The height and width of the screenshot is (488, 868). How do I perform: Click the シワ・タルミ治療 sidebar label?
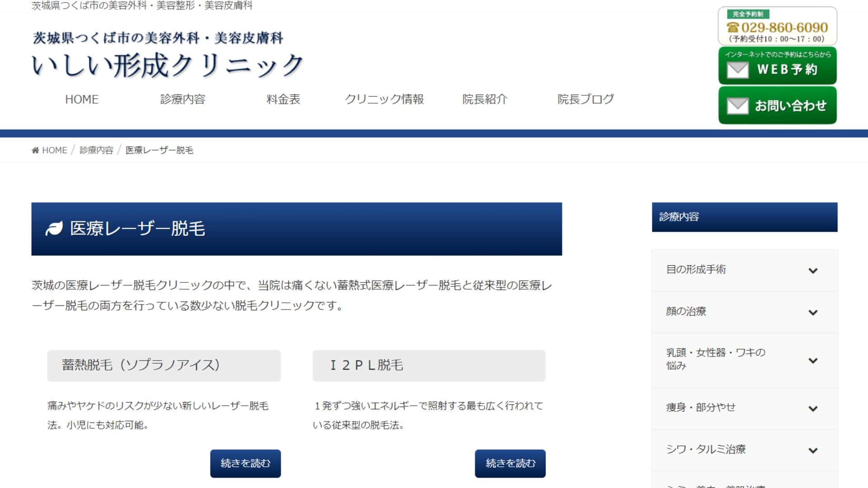click(706, 449)
